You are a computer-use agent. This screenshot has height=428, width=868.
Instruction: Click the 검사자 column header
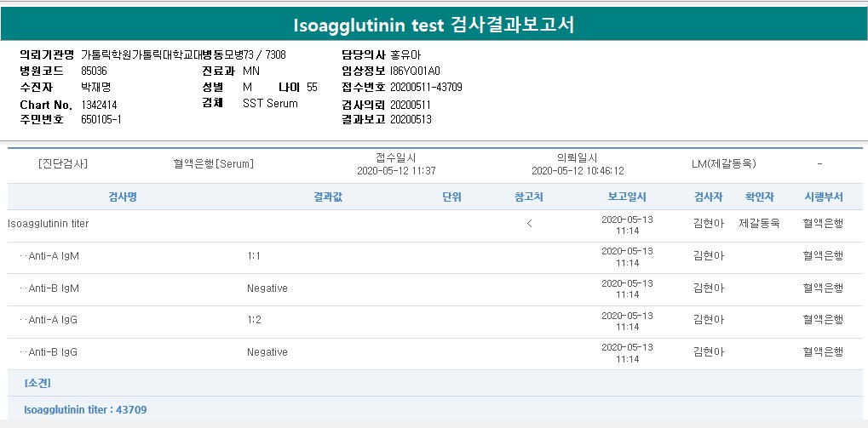point(709,197)
